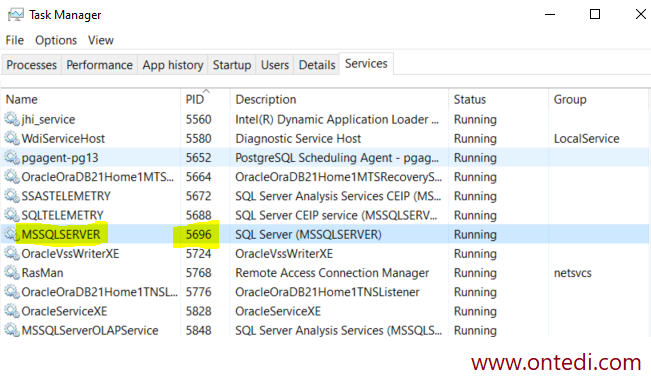Switch to the Details tab

click(x=317, y=65)
